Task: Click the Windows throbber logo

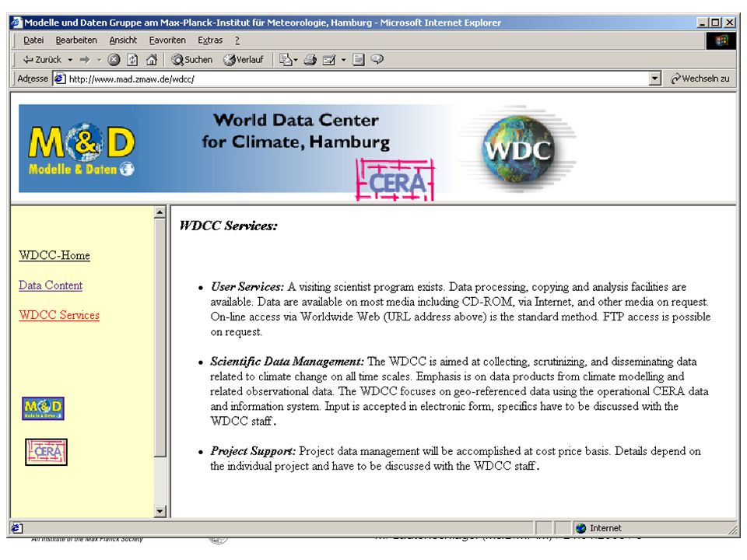Action: [721, 40]
